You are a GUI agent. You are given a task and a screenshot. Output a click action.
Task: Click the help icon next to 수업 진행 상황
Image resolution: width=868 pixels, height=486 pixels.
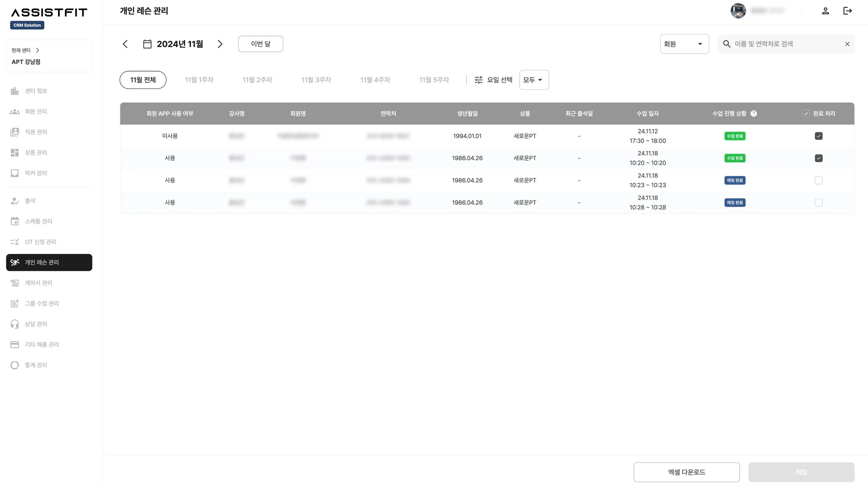[x=754, y=114]
